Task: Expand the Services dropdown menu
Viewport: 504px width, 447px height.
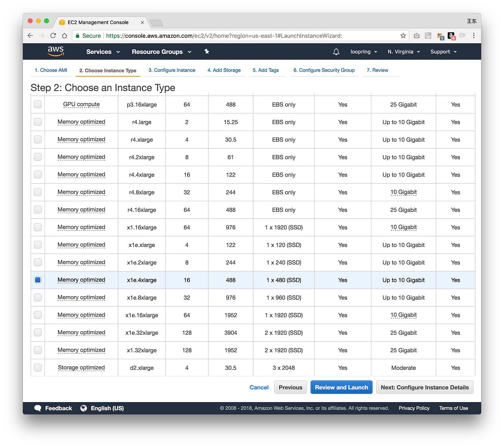Action: pyautogui.click(x=103, y=52)
